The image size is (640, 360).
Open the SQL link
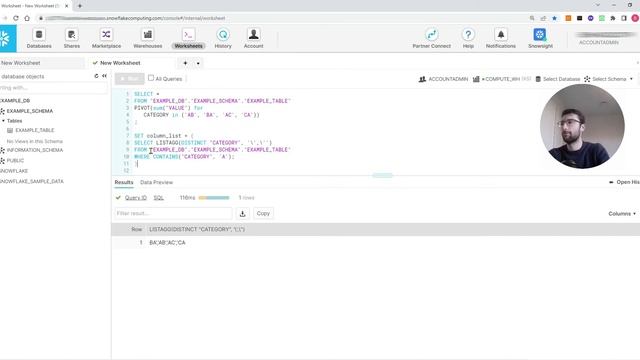pyautogui.click(x=158, y=198)
